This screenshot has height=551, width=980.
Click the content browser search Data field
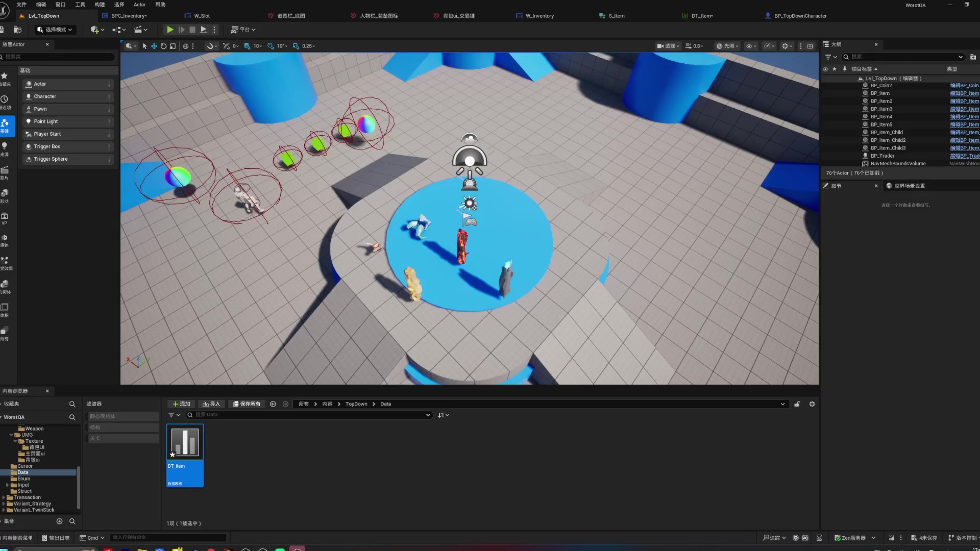pos(306,415)
